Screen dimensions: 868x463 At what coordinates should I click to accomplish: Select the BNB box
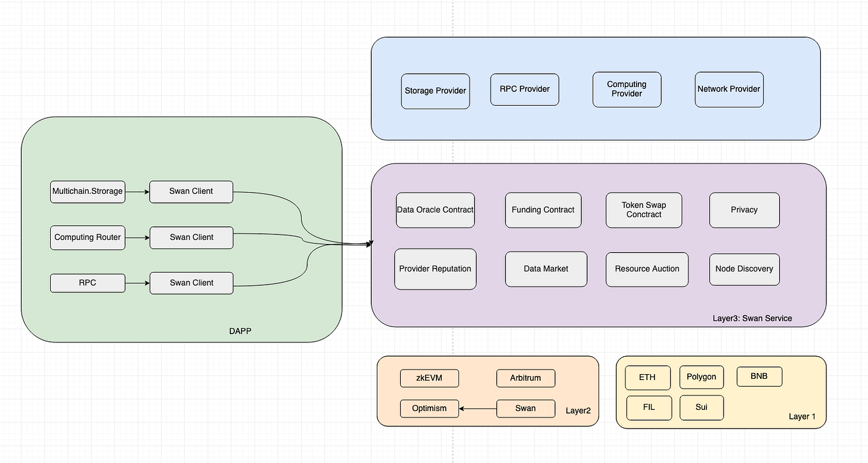(759, 376)
